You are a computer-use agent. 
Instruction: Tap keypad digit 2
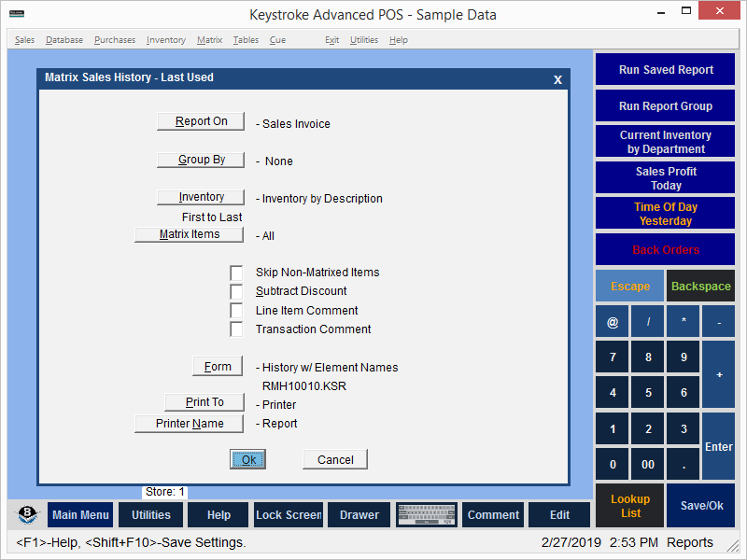pyautogui.click(x=648, y=428)
